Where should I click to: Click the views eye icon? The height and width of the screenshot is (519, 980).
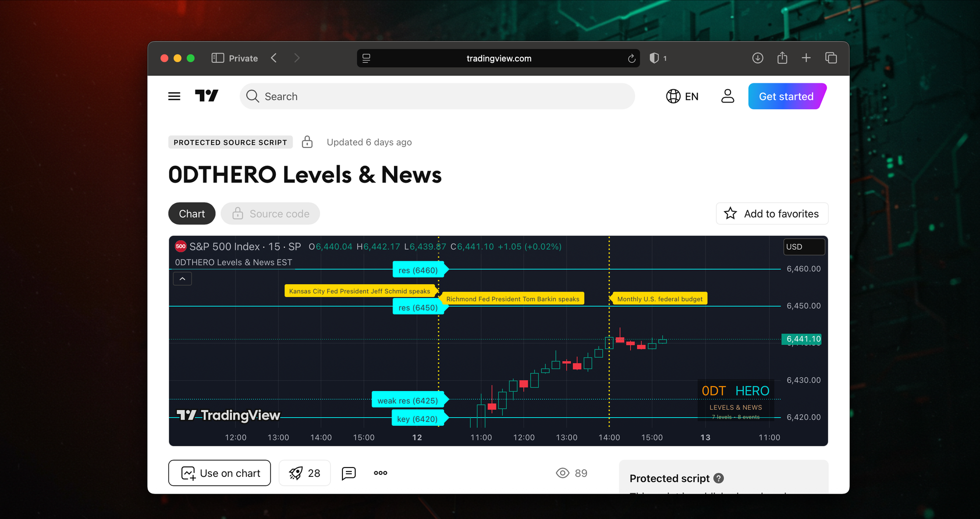coord(563,473)
